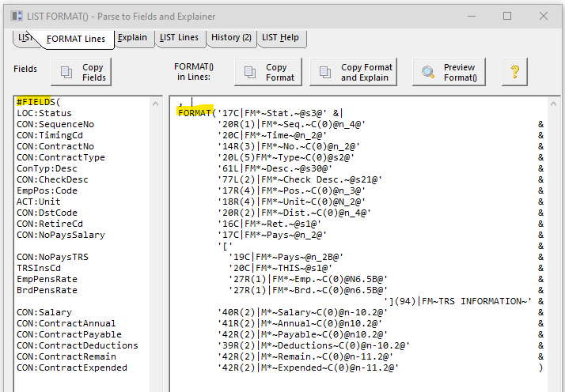Select the CON:SequenceNo field line
This screenshot has height=392, width=565.
pos(55,124)
